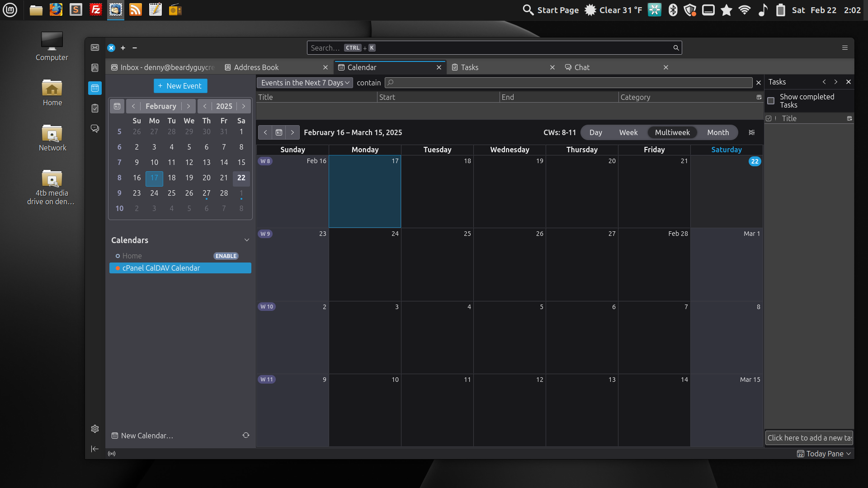
Task: Enable the Home calendar
Action: pyautogui.click(x=226, y=256)
